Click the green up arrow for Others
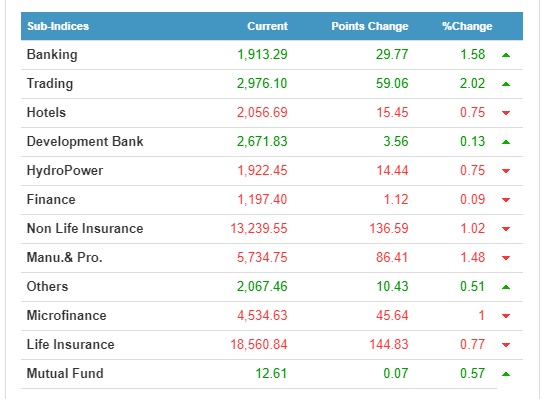 pyautogui.click(x=506, y=287)
